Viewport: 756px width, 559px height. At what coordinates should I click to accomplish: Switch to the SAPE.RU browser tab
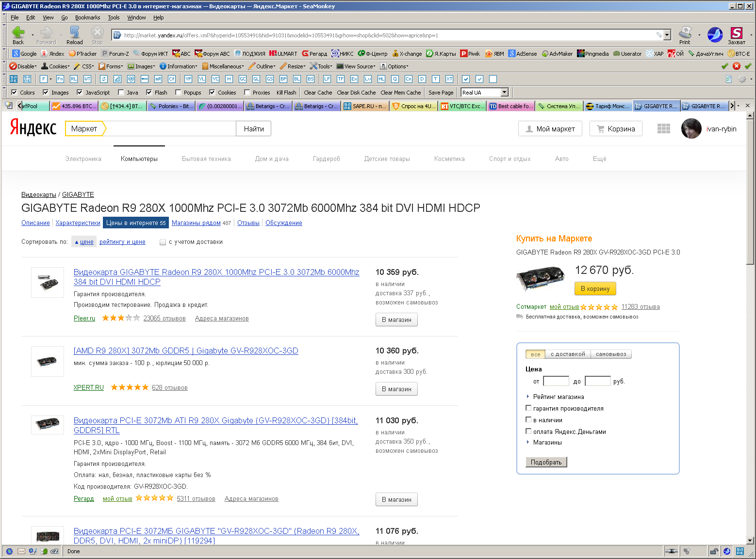pos(365,106)
